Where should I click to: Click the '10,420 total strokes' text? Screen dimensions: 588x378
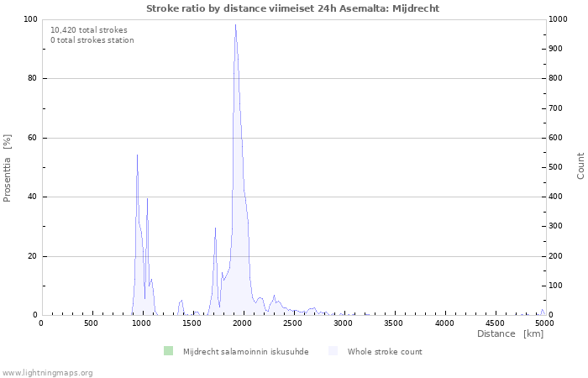(89, 29)
